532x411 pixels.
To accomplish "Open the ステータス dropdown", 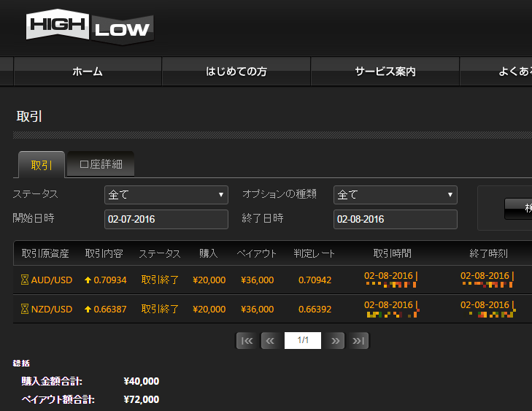I will [x=166, y=195].
